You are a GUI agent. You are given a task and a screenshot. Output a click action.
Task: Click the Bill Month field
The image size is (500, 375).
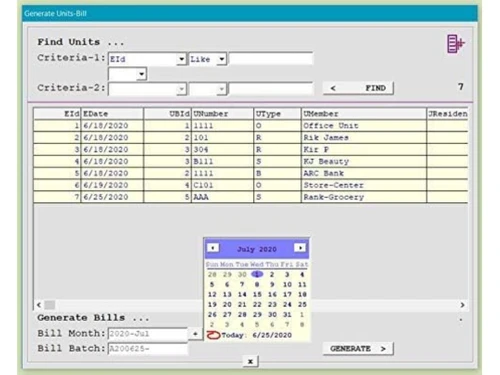tap(148, 334)
